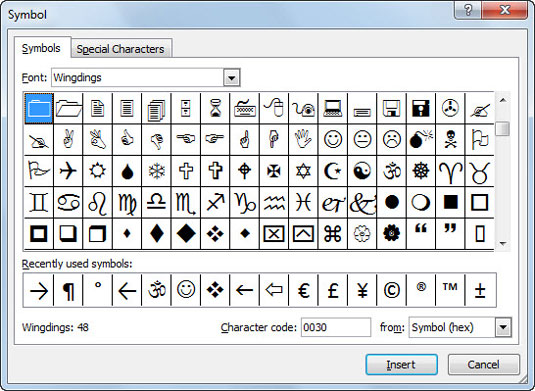The height and width of the screenshot is (391, 535).
Task: Choose the Leo zodiac symbol
Action: point(98,202)
